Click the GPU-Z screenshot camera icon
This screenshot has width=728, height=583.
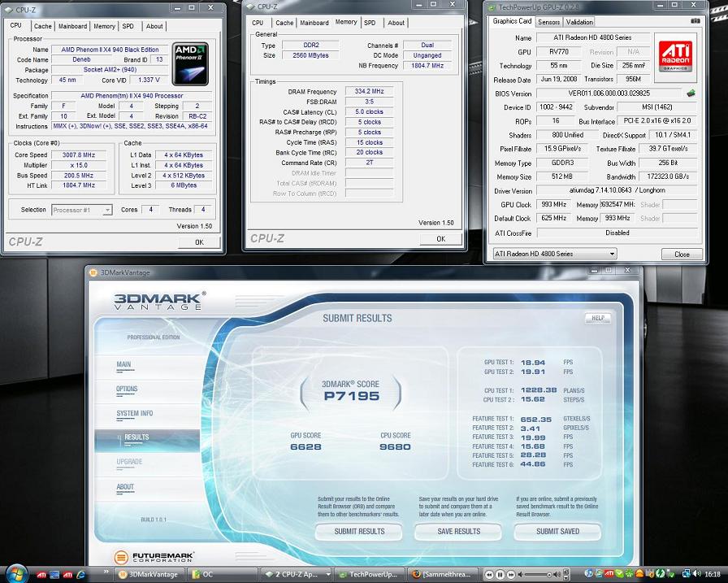coord(695,21)
